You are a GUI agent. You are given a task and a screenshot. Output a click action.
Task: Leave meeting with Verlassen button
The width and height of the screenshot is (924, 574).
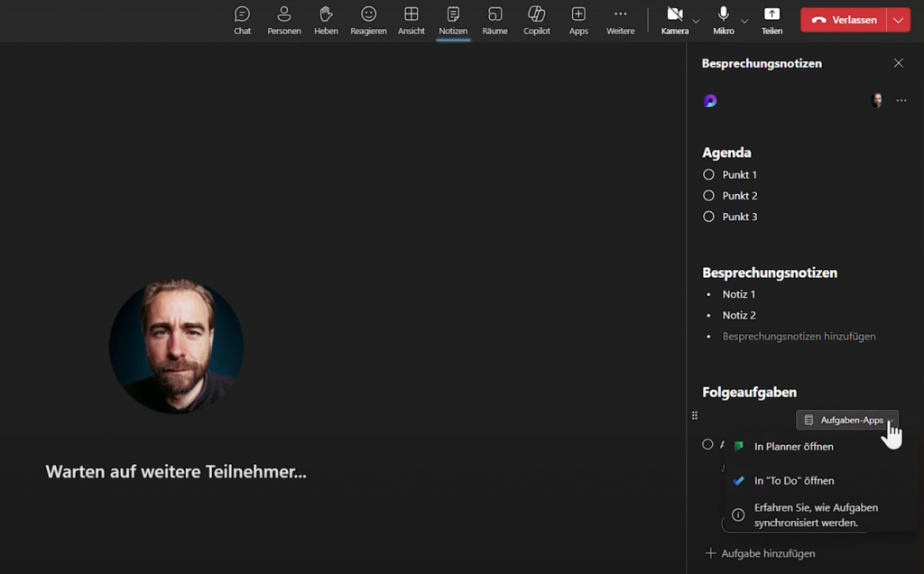click(844, 20)
